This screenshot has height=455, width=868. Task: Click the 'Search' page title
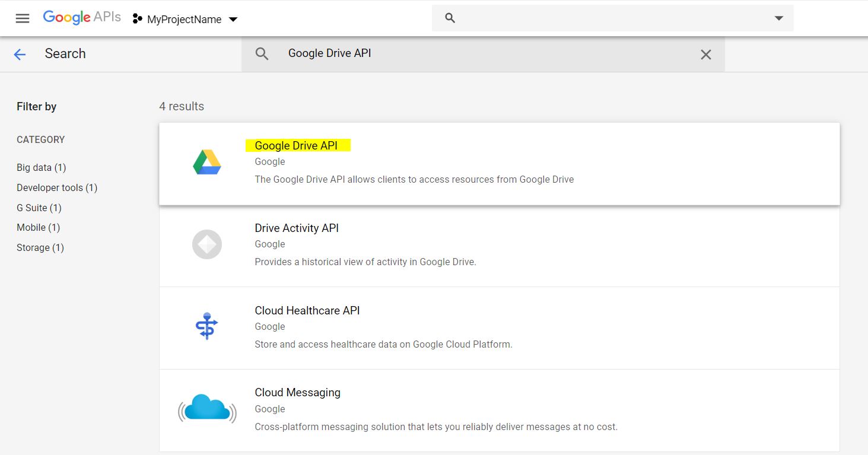point(65,53)
